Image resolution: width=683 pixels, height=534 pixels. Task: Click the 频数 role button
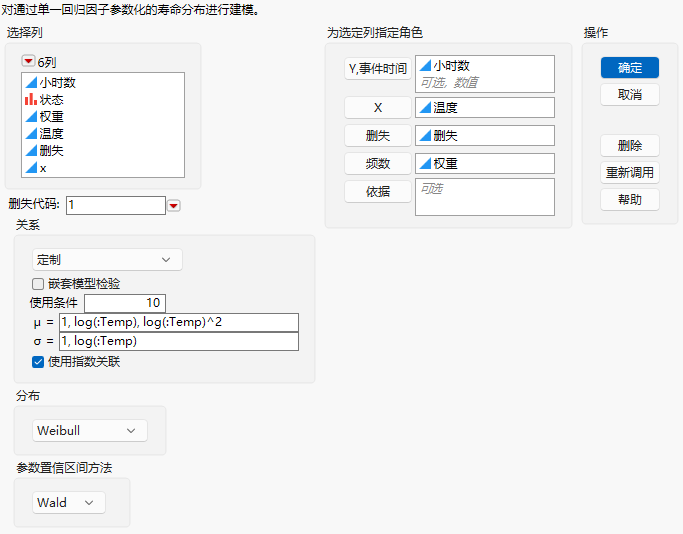point(378,164)
